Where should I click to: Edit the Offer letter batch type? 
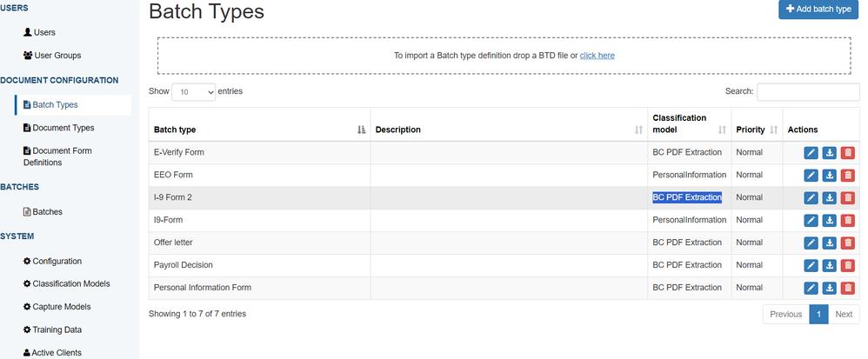[x=811, y=243]
